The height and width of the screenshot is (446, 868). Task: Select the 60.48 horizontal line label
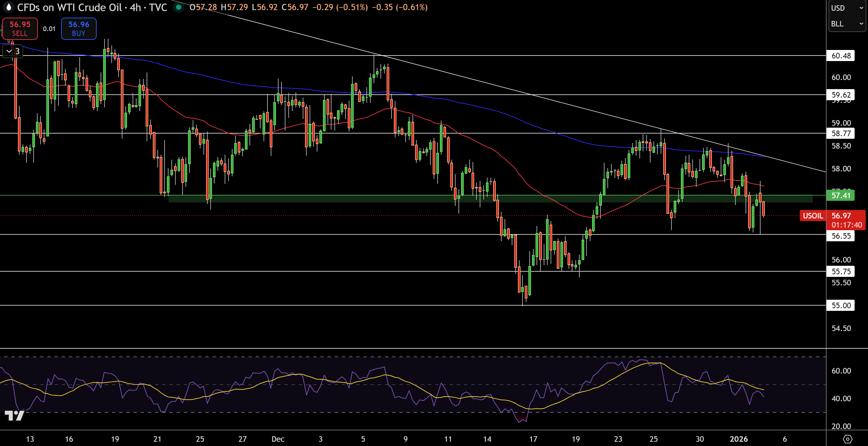coord(841,56)
